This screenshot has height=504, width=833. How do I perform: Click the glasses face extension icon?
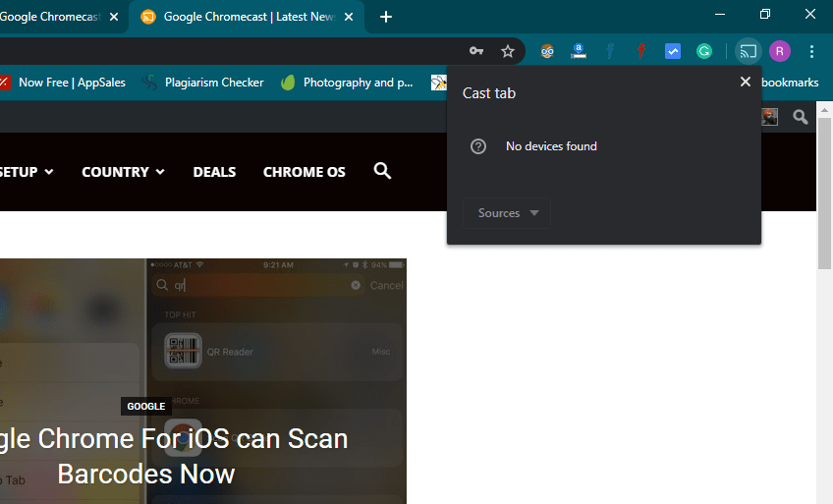click(x=547, y=51)
